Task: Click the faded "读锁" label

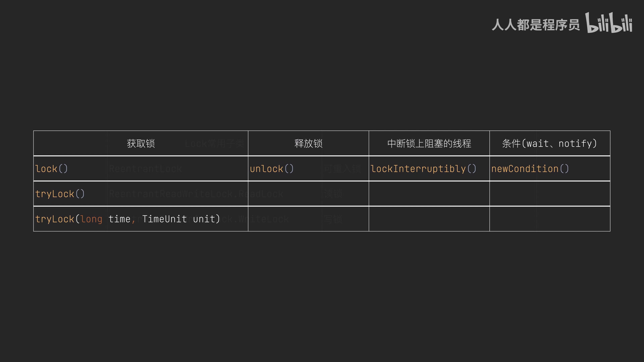Action: (333, 194)
